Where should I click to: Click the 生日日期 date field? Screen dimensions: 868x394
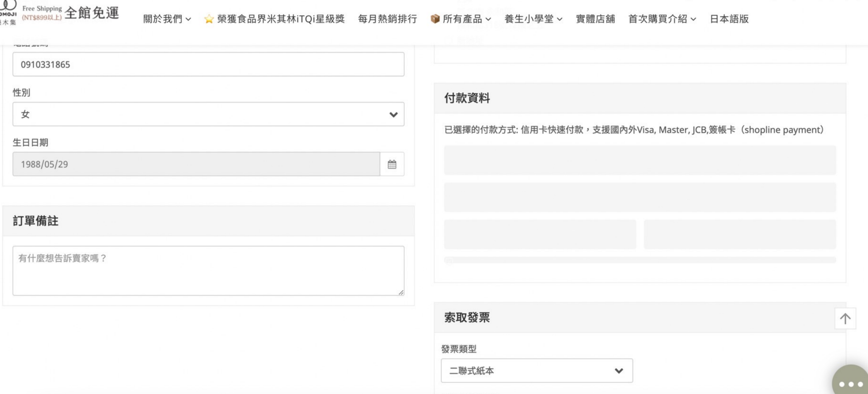click(x=196, y=164)
